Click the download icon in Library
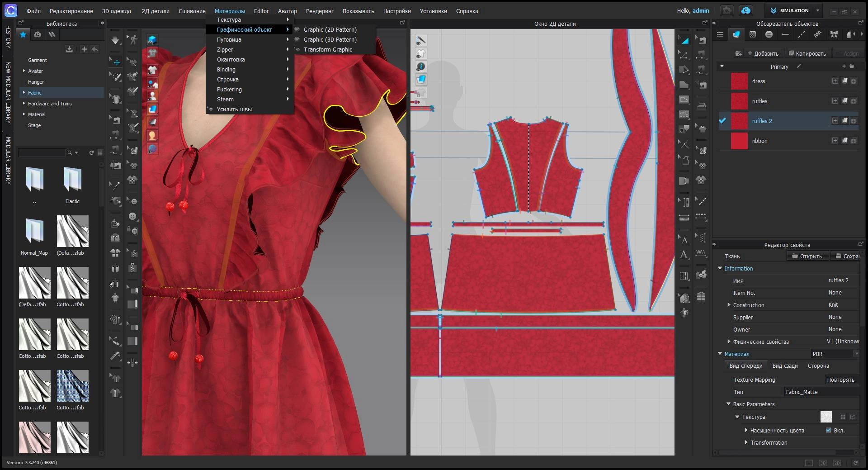This screenshot has height=470, width=868. coord(69,49)
